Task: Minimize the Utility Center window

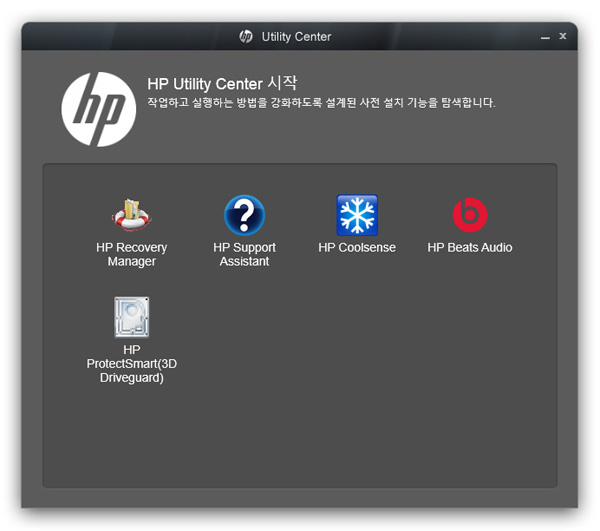Action: 545,37
